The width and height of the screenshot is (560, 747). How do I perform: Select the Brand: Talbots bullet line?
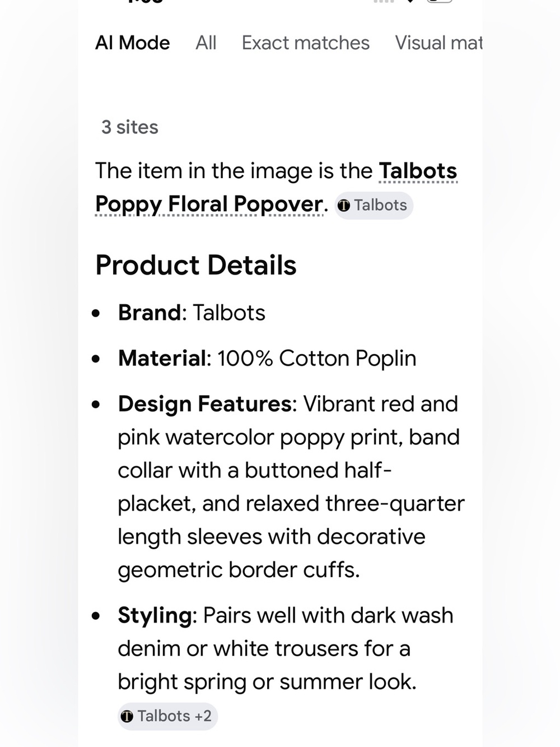click(x=192, y=313)
